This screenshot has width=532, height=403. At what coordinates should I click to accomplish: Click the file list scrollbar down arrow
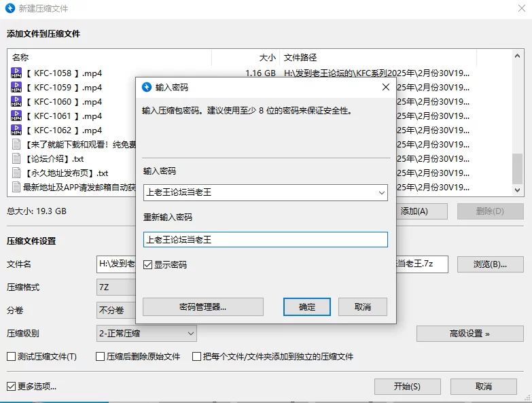coord(517,190)
